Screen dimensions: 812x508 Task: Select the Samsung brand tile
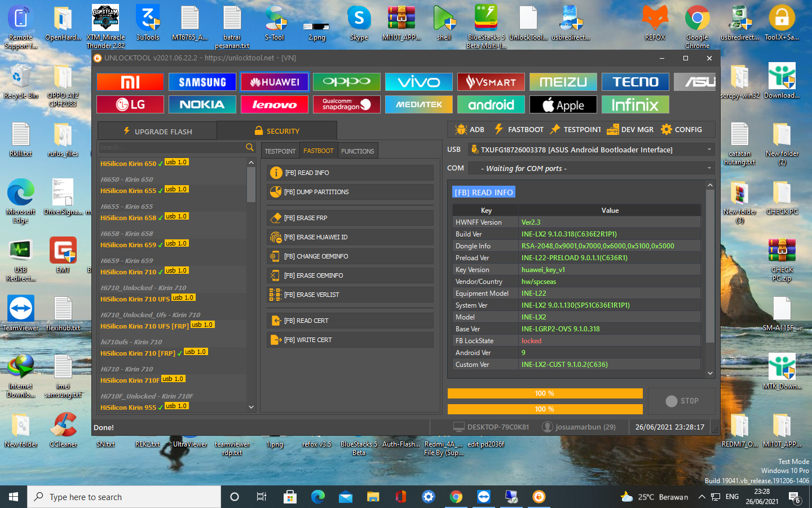(x=202, y=82)
